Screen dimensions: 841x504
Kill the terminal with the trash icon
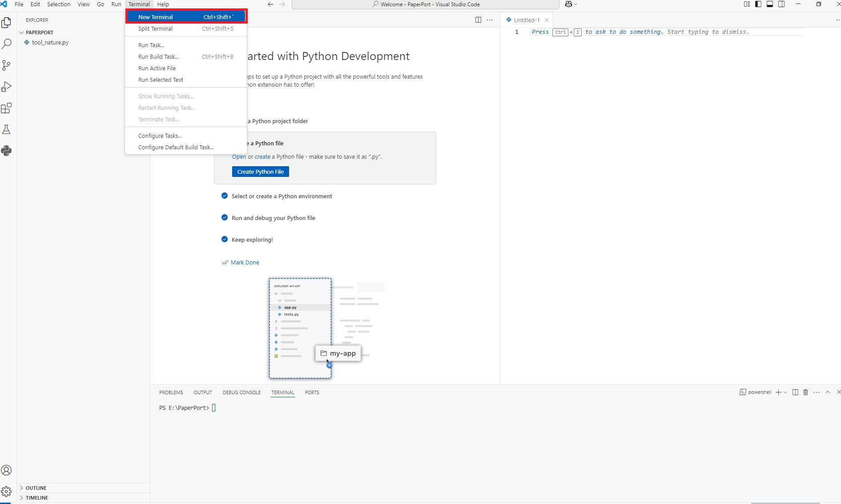[x=805, y=392]
